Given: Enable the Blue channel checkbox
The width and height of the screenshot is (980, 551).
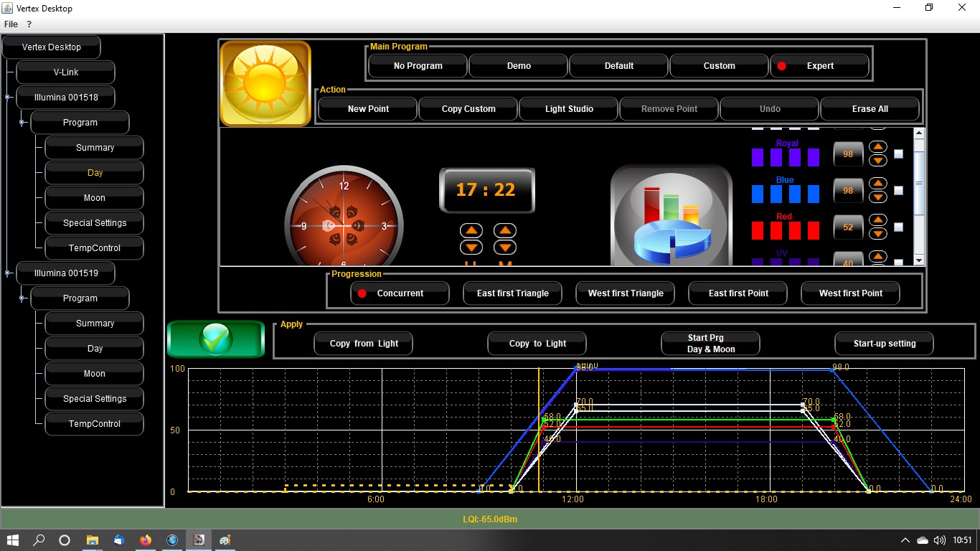Looking at the screenshot, I should coord(898,191).
